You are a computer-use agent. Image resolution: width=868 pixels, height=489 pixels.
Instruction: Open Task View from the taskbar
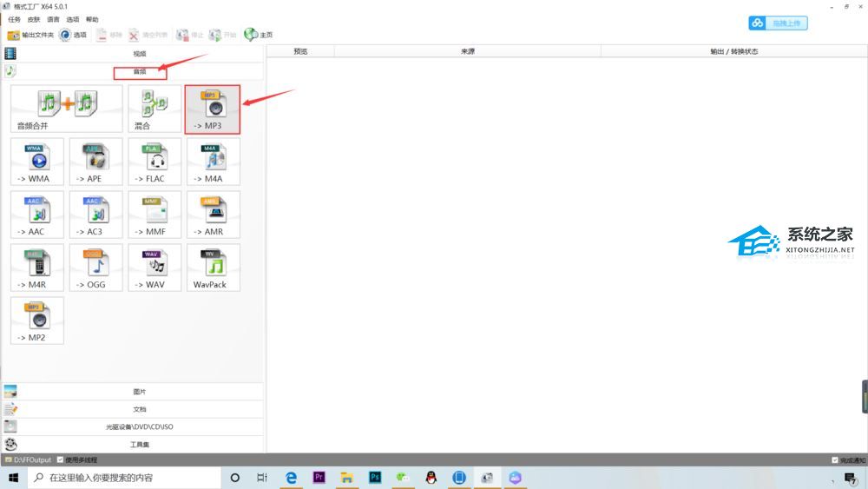[x=262, y=478]
